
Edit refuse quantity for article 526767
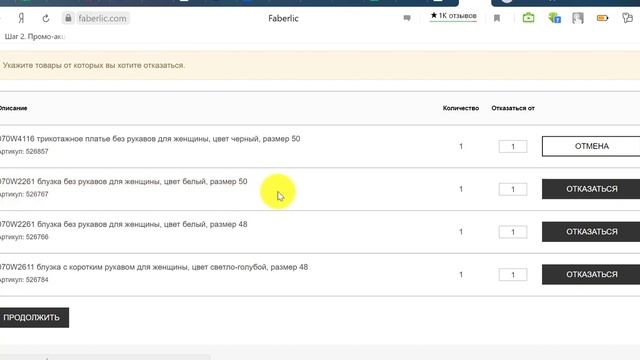(x=513, y=189)
